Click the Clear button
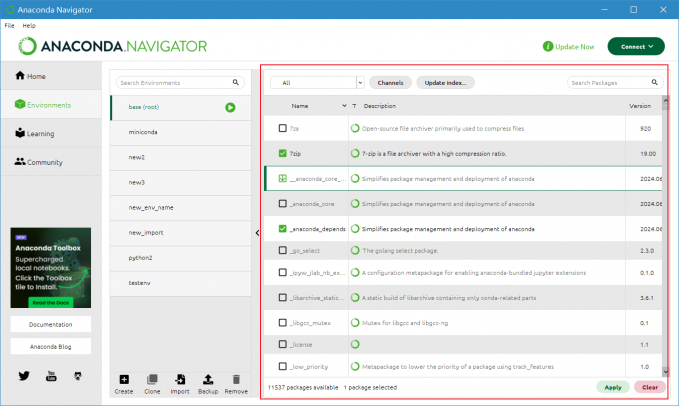679x406 pixels. click(x=650, y=387)
